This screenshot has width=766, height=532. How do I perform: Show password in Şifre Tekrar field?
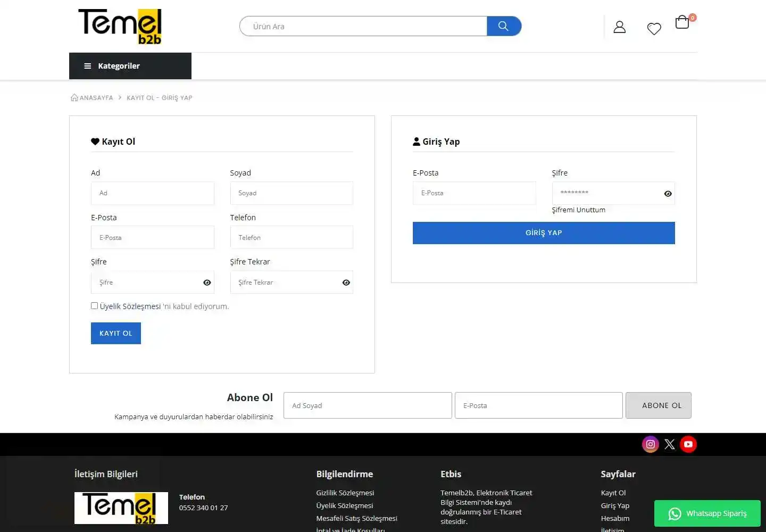[346, 282]
